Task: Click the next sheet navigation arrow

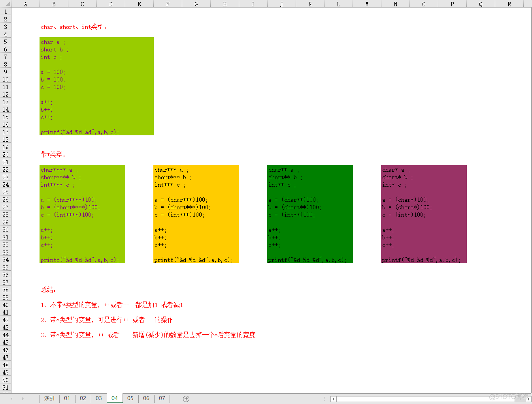Action: coord(23,398)
